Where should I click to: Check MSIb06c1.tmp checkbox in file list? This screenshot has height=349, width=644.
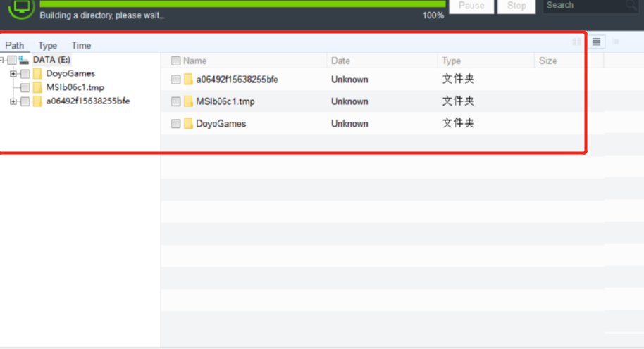tap(175, 101)
